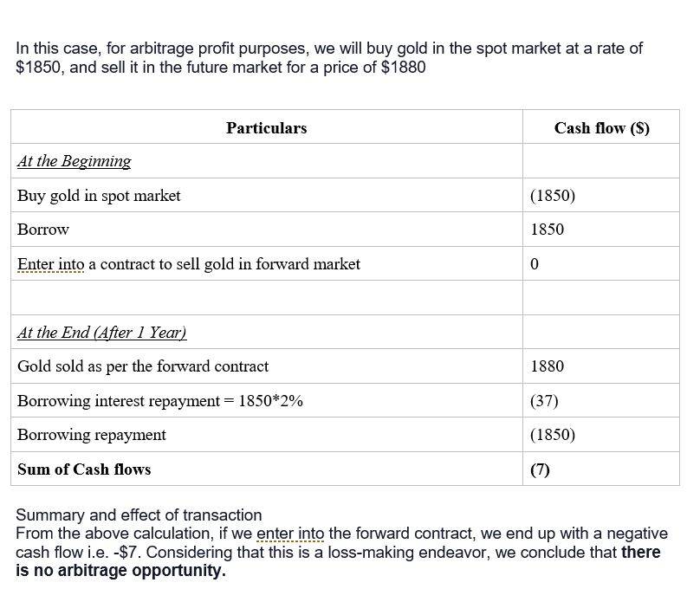Click the Particulars column header
The image size is (700, 602).
[x=267, y=128]
